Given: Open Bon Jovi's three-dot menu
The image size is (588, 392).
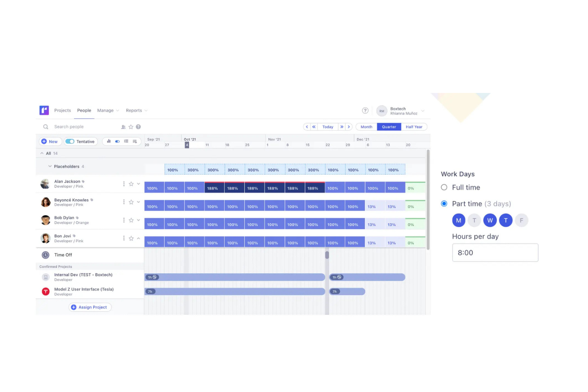Looking at the screenshot, I should [124, 238].
